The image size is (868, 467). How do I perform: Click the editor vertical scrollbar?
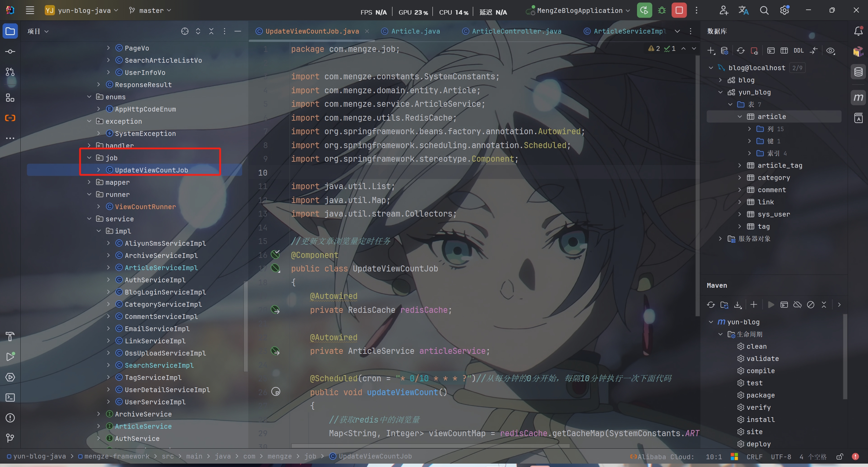[697, 183]
